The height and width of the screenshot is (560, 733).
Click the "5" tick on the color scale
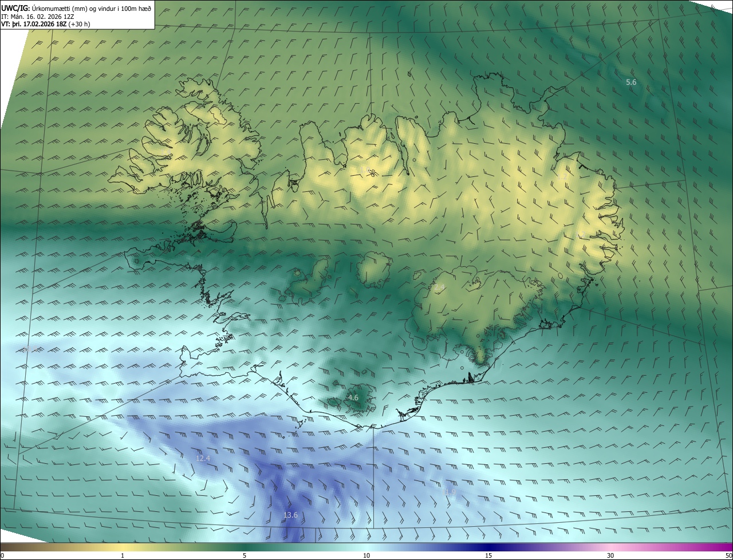pyautogui.click(x=245, y=555)
